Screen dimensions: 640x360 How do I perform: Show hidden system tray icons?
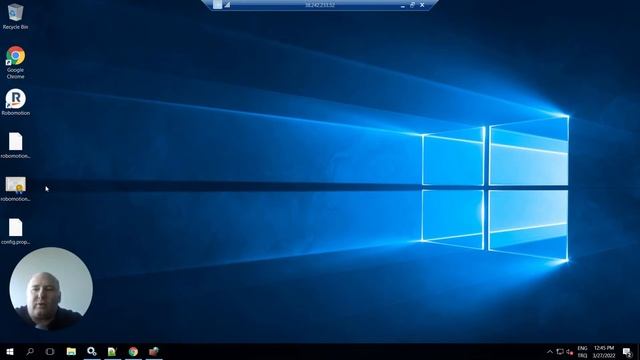550,352
